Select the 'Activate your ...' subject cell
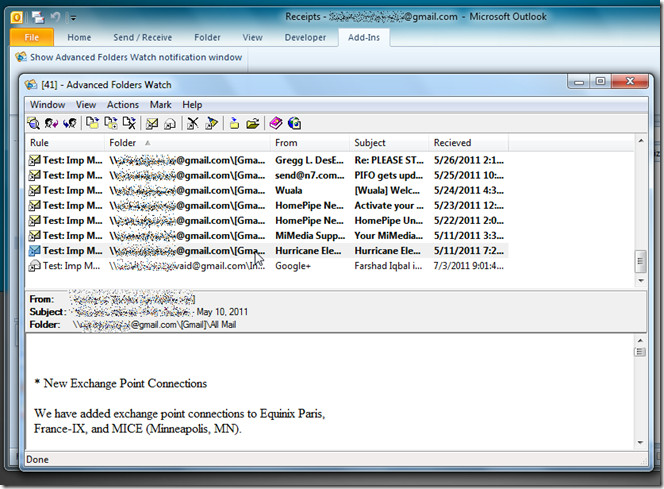Image resolution: width=664 pixels, height=489 pixels. pos(389,205)
